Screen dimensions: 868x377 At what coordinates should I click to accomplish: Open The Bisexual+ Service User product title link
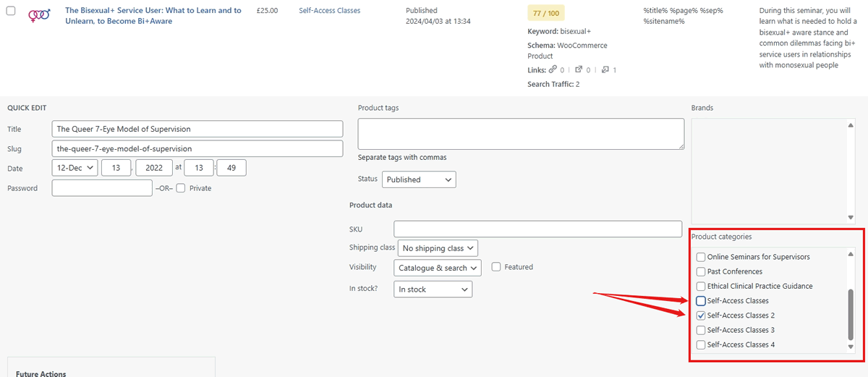point(153,16)
